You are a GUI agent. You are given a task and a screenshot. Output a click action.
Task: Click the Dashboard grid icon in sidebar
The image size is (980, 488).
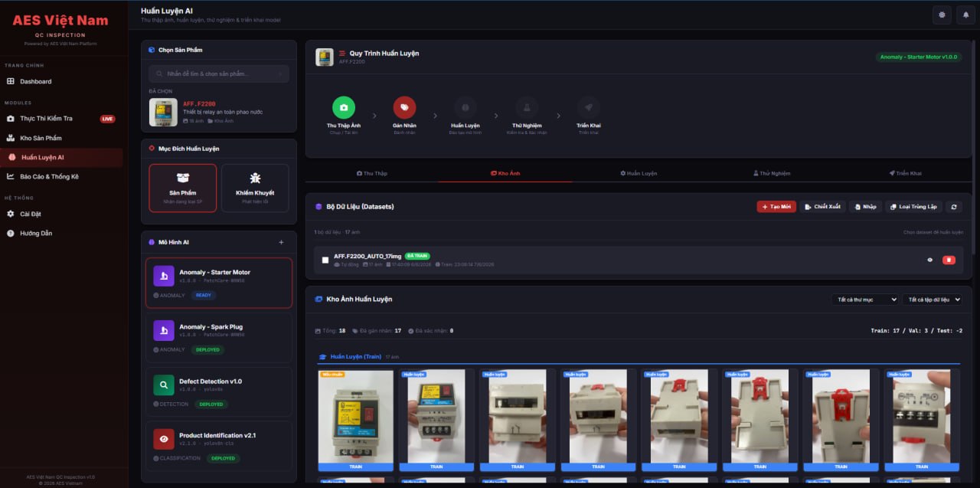tap(11, 81)
